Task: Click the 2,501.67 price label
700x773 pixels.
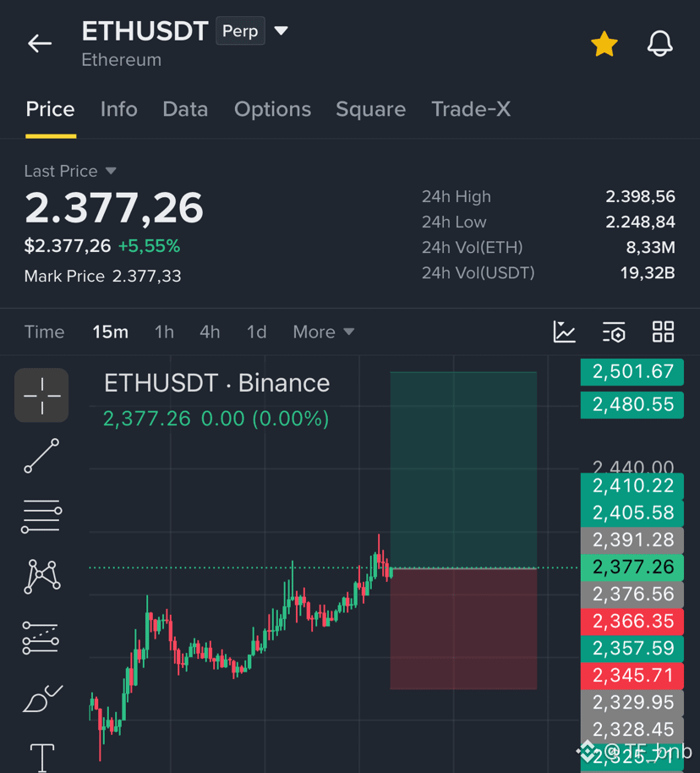Action: pyautogui.click(x=632, y=372)
